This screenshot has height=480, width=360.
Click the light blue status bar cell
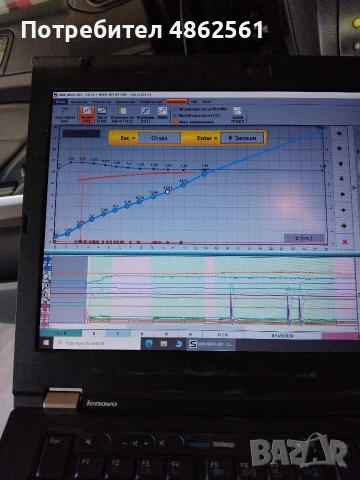118,333
